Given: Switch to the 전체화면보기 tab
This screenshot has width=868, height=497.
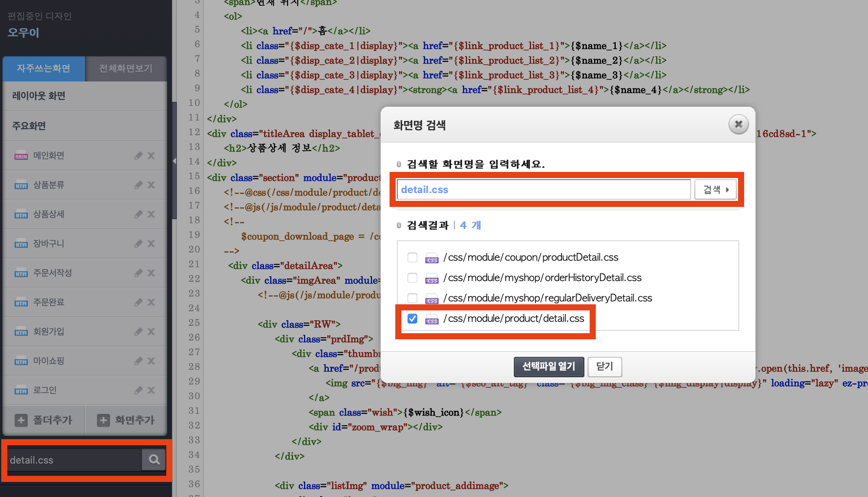Looking at the screenshot, I should click(126, 68).
